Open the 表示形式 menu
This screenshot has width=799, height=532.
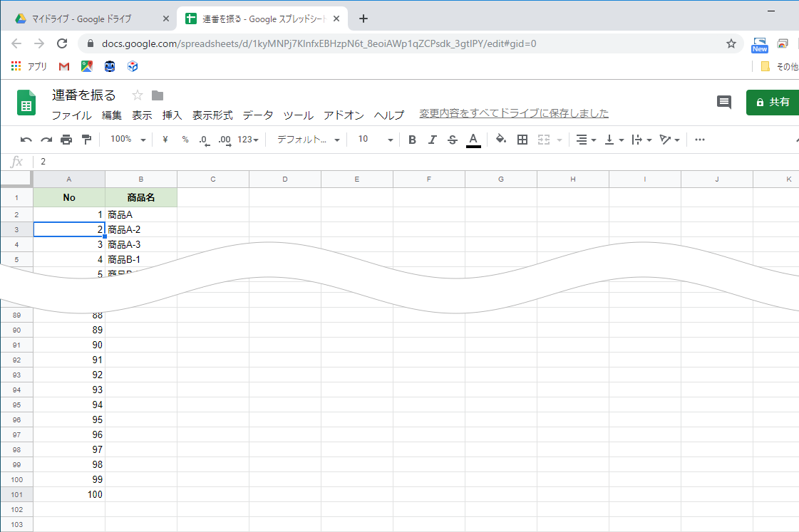(x=212, y=115)
